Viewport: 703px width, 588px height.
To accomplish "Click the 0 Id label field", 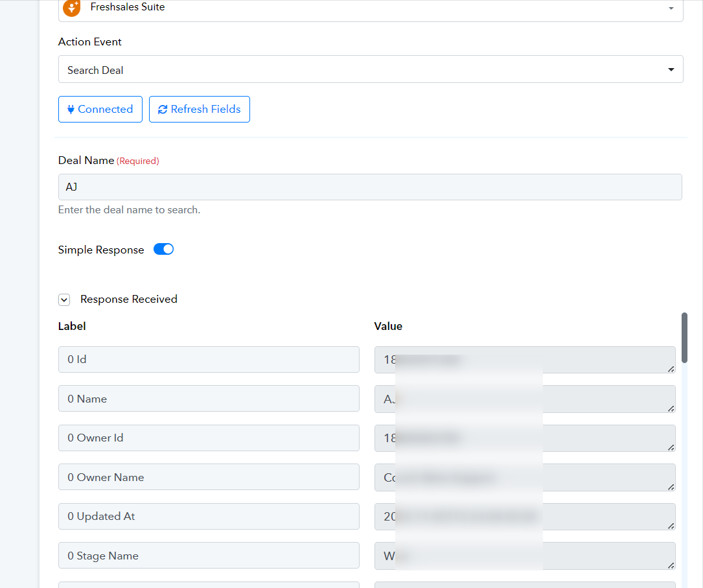I will pyautogui.click(x=209, y=360).
